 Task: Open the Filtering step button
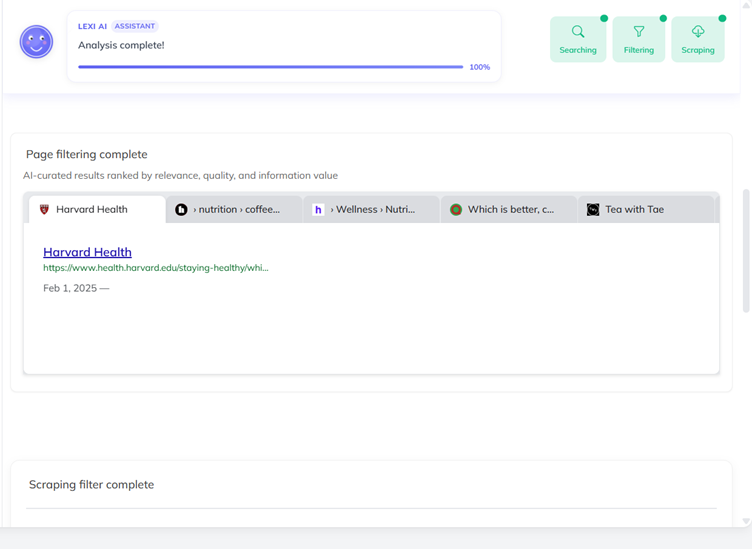click(639, 39)
